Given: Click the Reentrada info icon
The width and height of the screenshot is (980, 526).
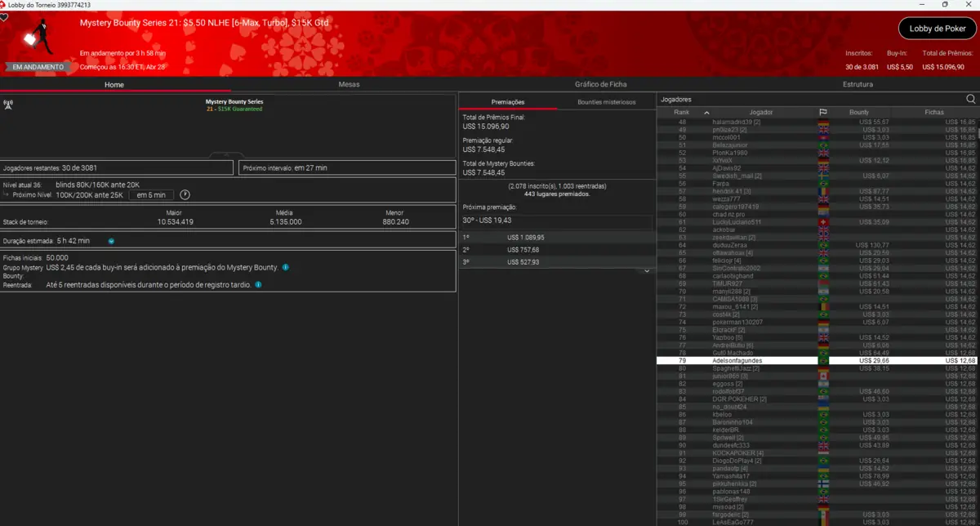Looking at the screenshot, I should point(258,285).
